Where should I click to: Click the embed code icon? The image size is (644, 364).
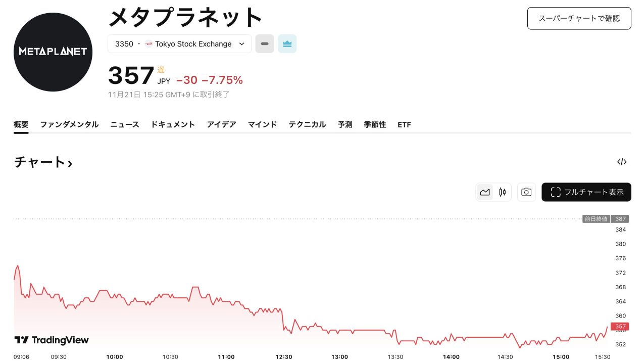coord(622,162)
